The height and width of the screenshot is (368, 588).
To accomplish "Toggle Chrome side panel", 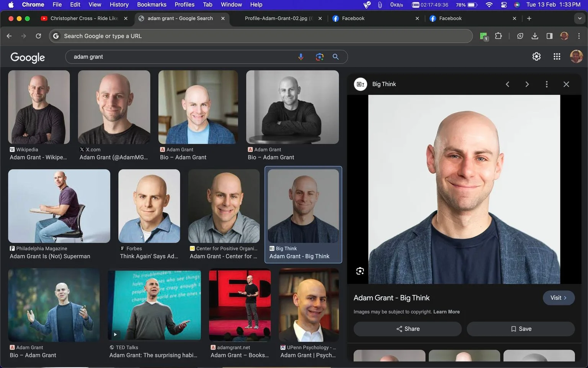I will 549,36.
